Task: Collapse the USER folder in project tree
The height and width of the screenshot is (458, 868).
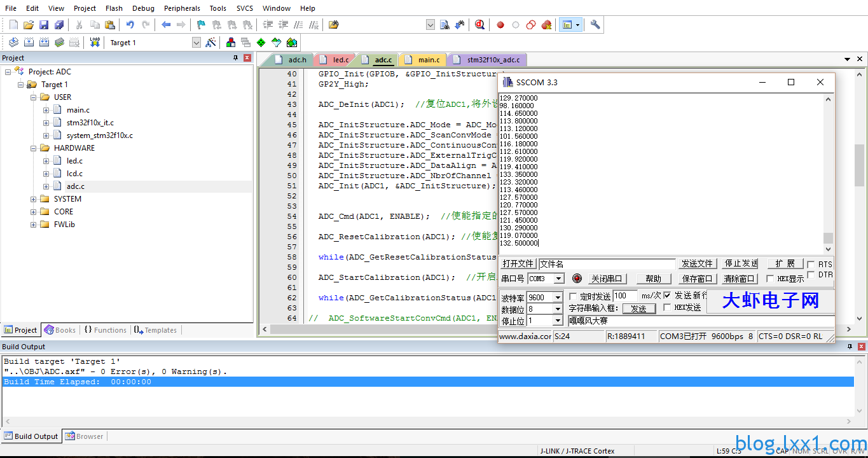Action: pyautogui.click(x=34, y=97)
